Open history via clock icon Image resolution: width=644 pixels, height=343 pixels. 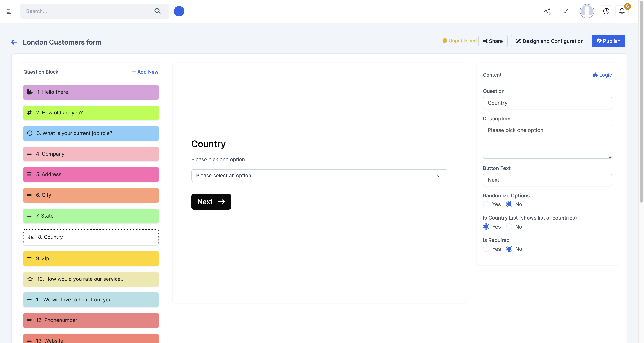pyautogui.click(x=606, y=11)
